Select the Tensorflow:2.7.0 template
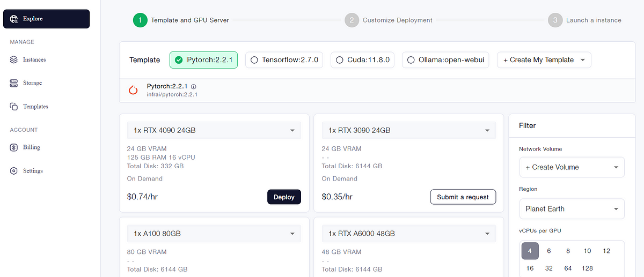Screen dimensions: 644x277 [x=284, y=60]
